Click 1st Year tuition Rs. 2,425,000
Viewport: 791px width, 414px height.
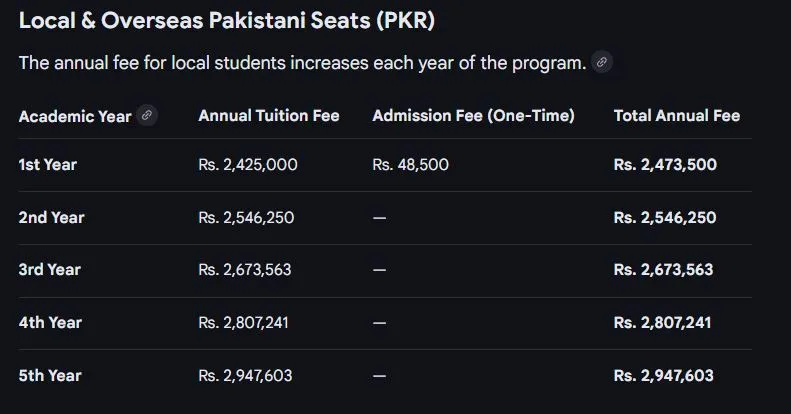point(247,165)
